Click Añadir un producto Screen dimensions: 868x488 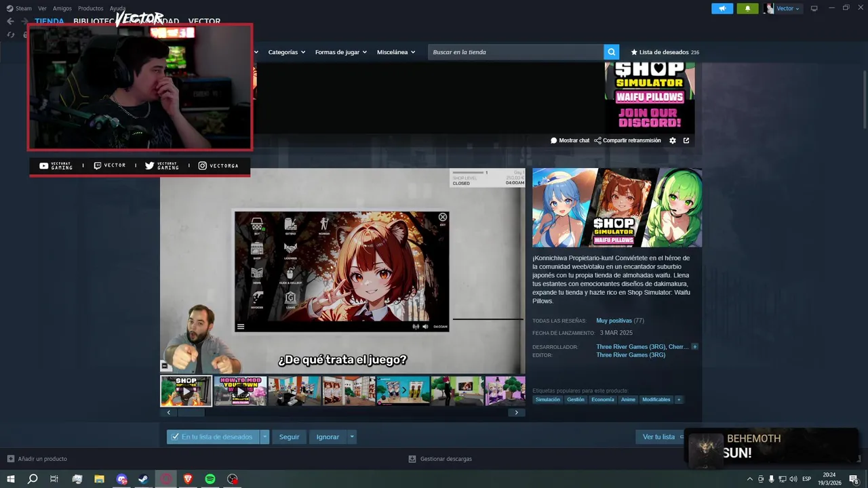pyautogui.click(x=37, y=459)
